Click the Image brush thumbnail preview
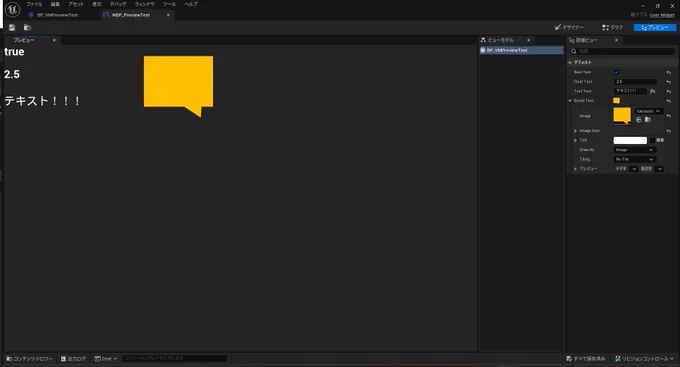The width and height of the screenshot is (680, 367). [x=622, y=116]
